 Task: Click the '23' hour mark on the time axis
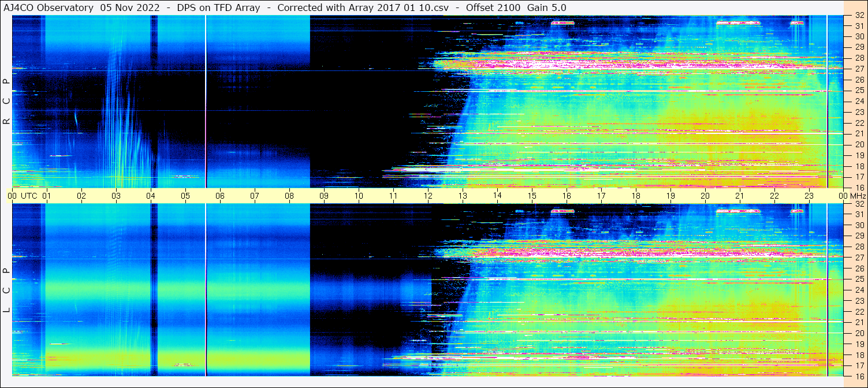809,196
